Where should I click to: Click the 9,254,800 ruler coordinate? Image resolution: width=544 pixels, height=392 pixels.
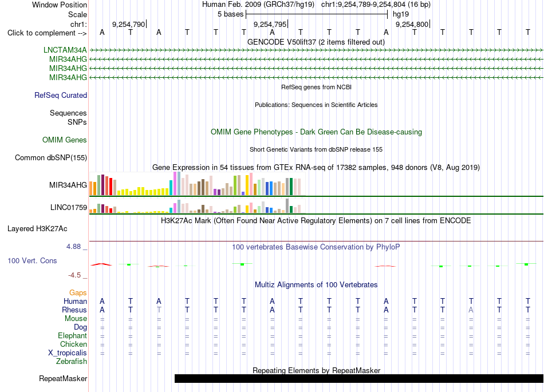[x=412, y=24]
